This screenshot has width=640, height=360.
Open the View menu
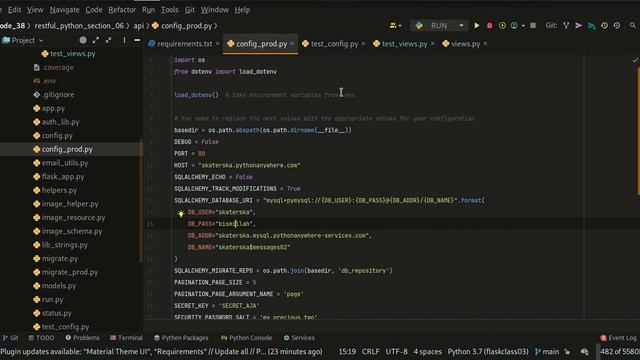coord(35,10)
